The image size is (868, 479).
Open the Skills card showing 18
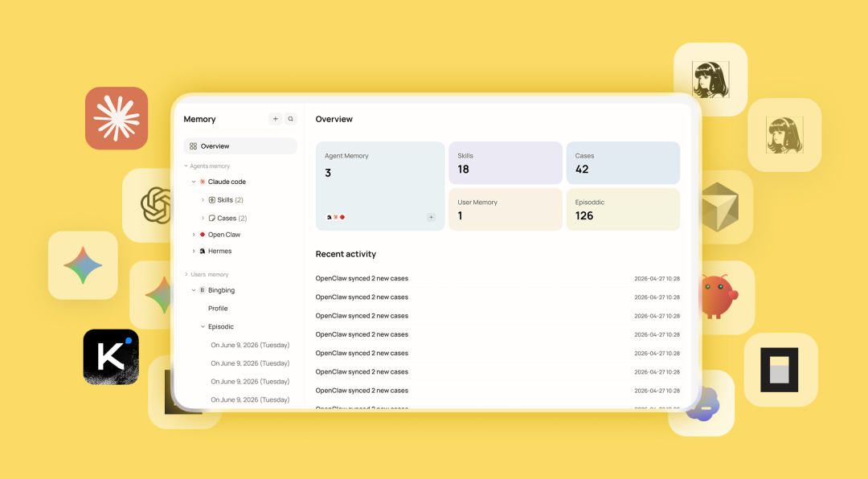pyautogui.click(x=506, y=163)
